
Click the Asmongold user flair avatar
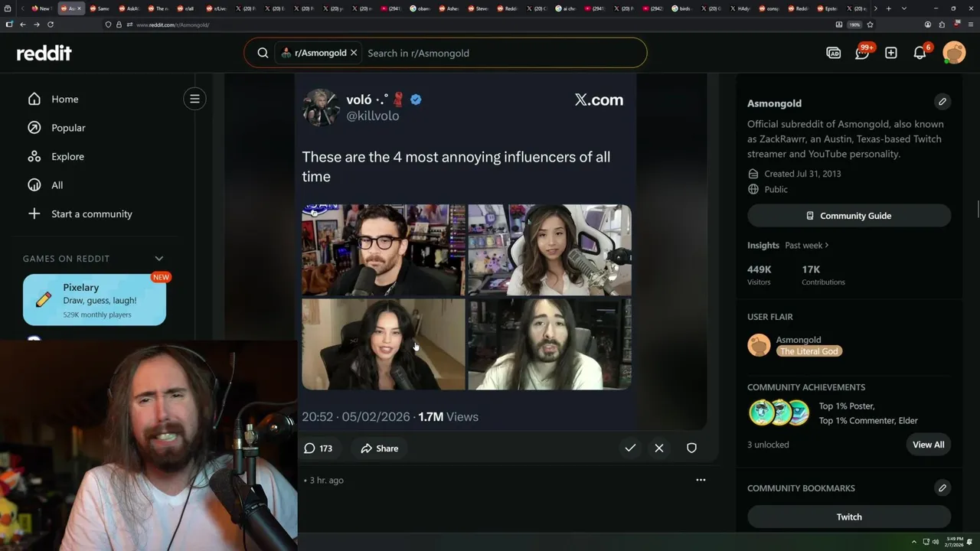[x=759, y=345]
